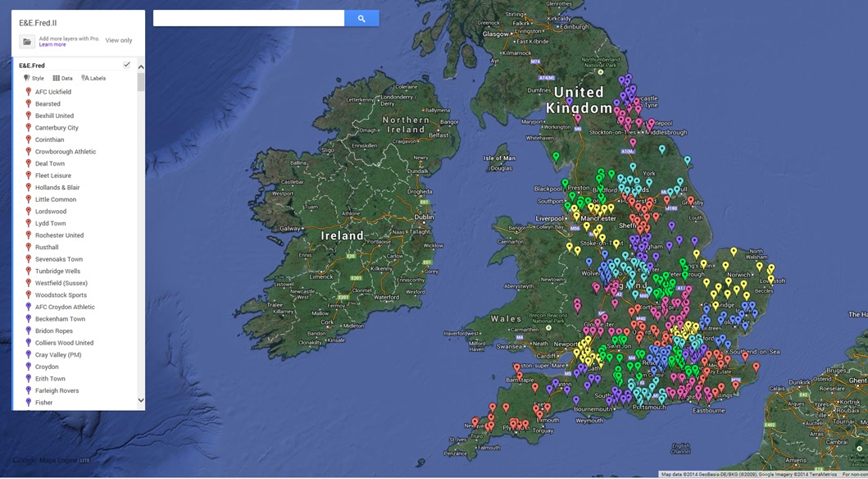The height and width of the screenshot is (479, 868).
Task: Toggle the E&E.Fred layer visibility checkbox
Action: point(126,65)
